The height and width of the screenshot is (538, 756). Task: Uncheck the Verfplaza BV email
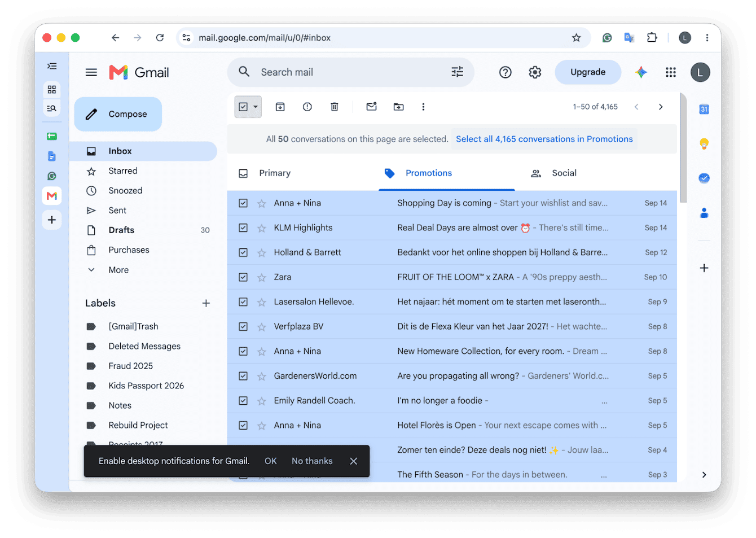(243, 326)
